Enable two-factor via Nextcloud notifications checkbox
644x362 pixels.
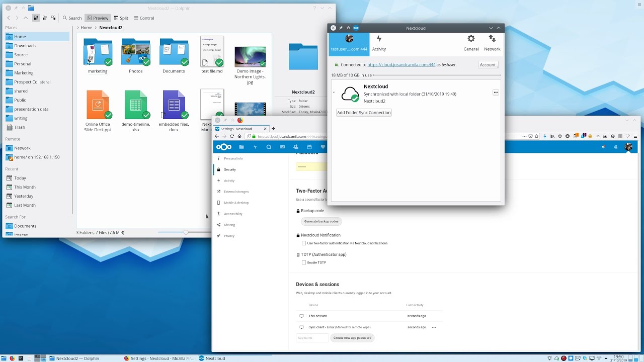pyautogui.click(x=304, y=243)
